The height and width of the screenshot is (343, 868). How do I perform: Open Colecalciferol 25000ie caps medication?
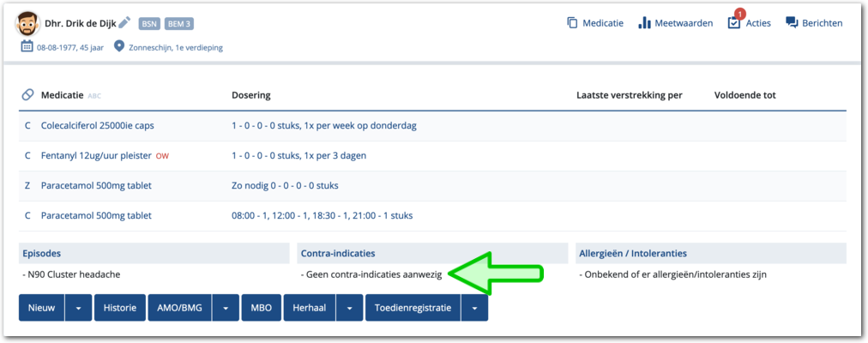click(97, 126)
